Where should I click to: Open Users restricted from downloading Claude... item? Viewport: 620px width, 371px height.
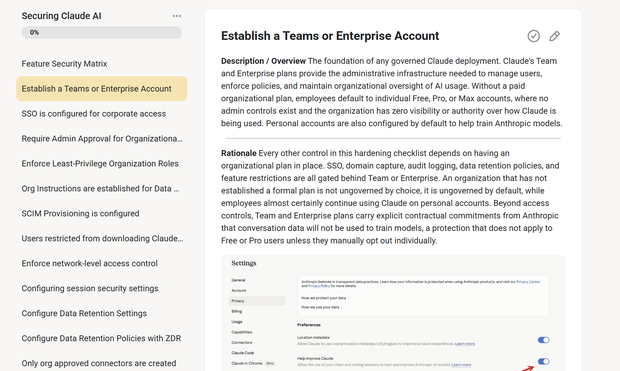pyautogui.click(x=102, y=238)
